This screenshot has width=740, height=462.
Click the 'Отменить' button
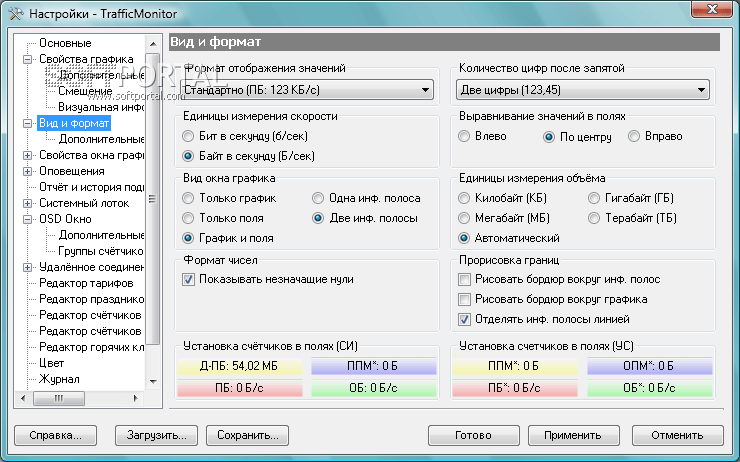point(677,435)
